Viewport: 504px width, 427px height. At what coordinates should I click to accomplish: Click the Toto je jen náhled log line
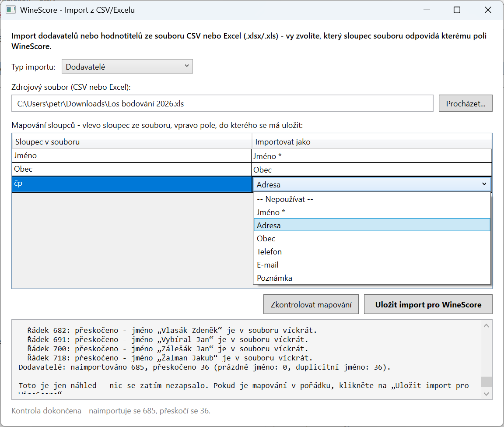[x=244, y=385]
